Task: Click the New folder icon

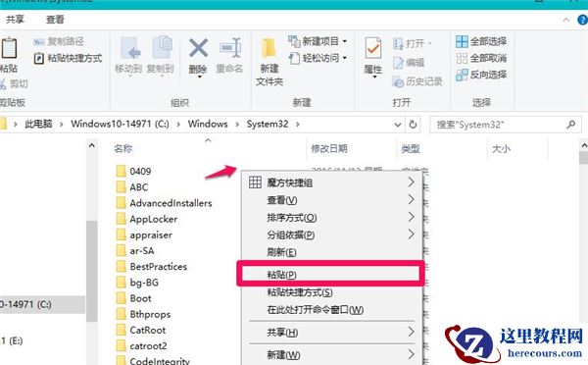Action: pos(269,48)
